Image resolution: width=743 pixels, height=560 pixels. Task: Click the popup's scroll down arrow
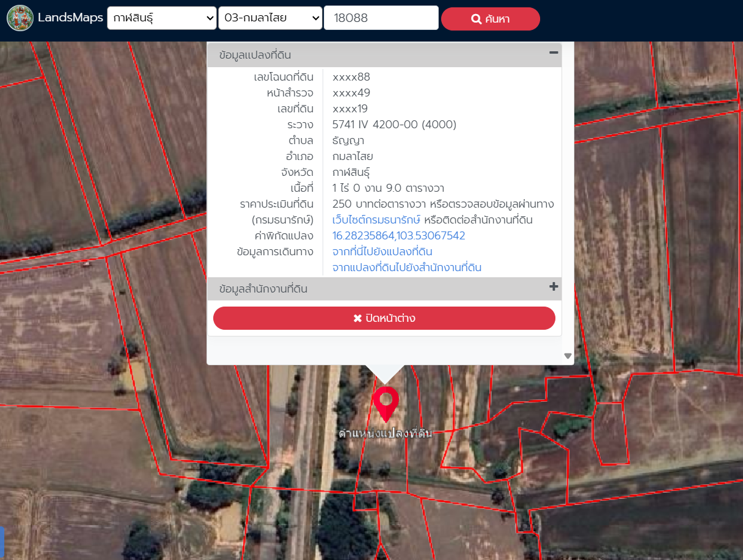click(568, 356)
